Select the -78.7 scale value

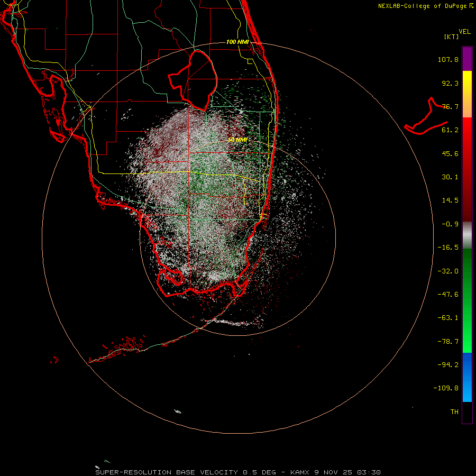click(x=448, y=342)
